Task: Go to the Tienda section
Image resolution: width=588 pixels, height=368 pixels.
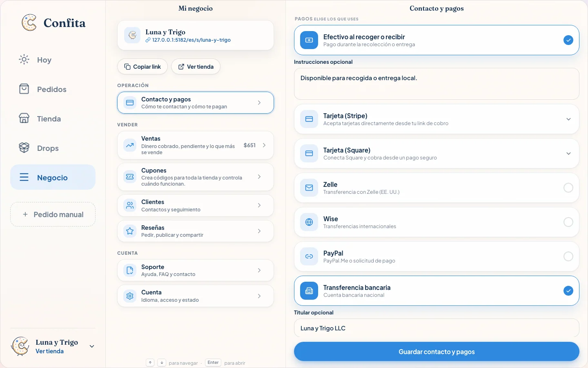Action: click(x=53, y=119)
